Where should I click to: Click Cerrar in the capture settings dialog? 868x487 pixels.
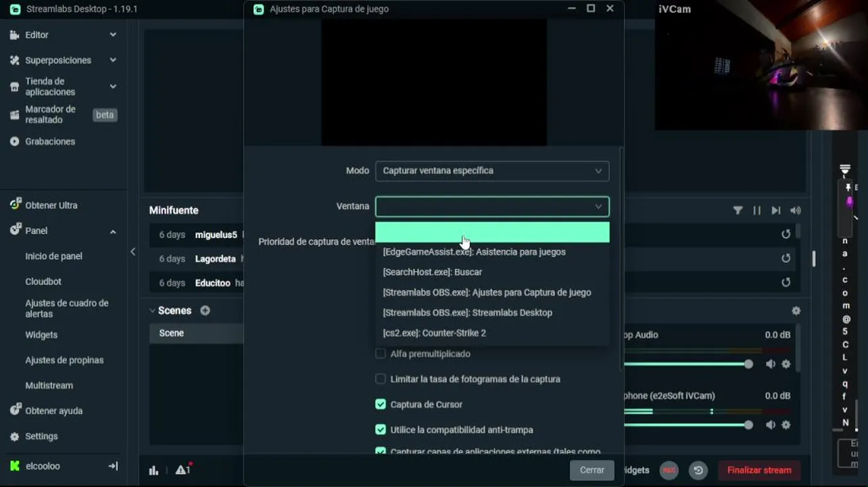point(592,470)
